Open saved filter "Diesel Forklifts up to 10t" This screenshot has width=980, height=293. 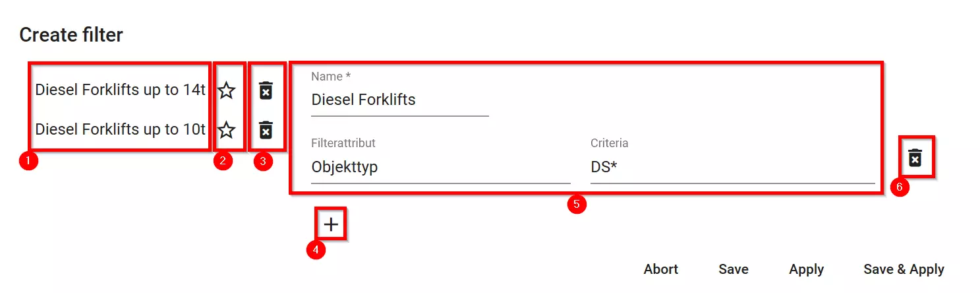[120, 130]
